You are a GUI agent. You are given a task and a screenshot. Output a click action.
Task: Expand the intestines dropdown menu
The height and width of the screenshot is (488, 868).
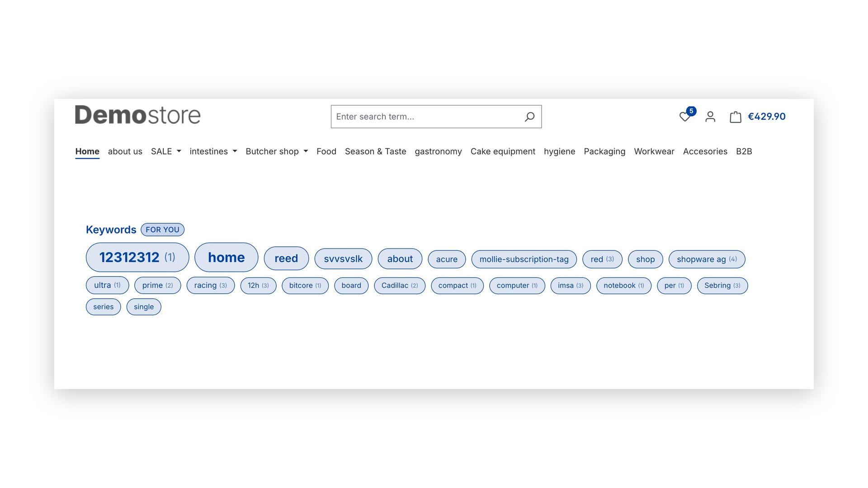coord(213,151)
